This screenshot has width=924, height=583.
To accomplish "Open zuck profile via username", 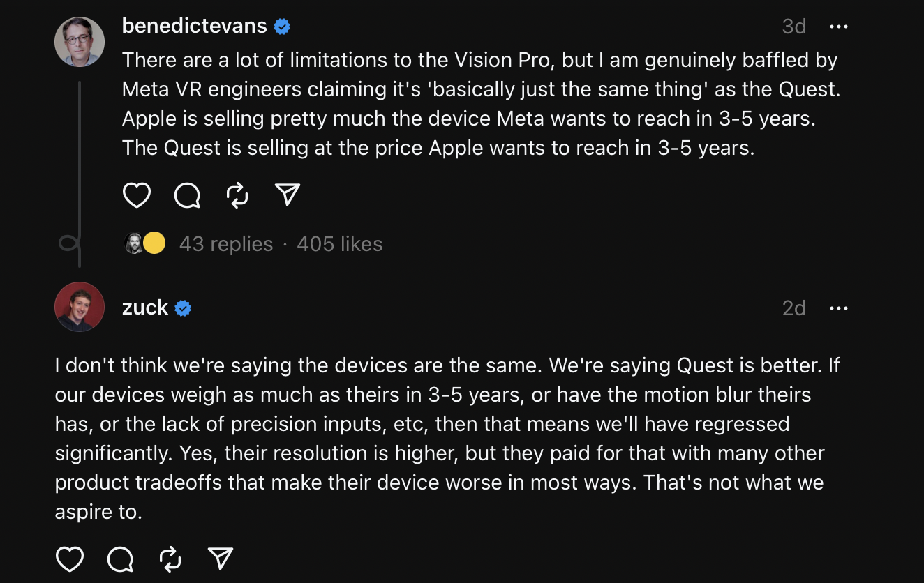I will pyautogui.click(x=145, y=308).
